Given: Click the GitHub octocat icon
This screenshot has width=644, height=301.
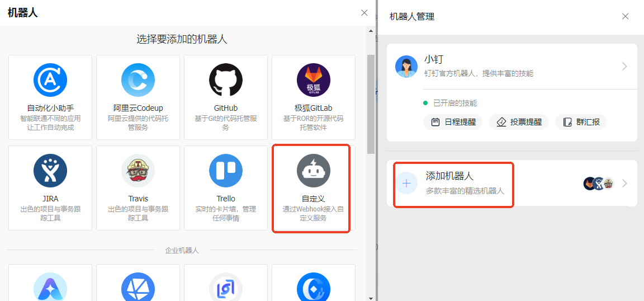Looking at the screenshot, I should (x=226, y=80).
